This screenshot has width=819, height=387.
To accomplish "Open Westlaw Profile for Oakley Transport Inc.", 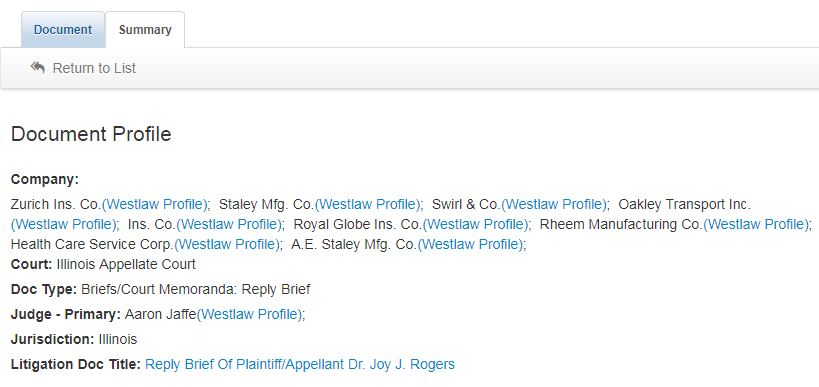I will [64, 225].
